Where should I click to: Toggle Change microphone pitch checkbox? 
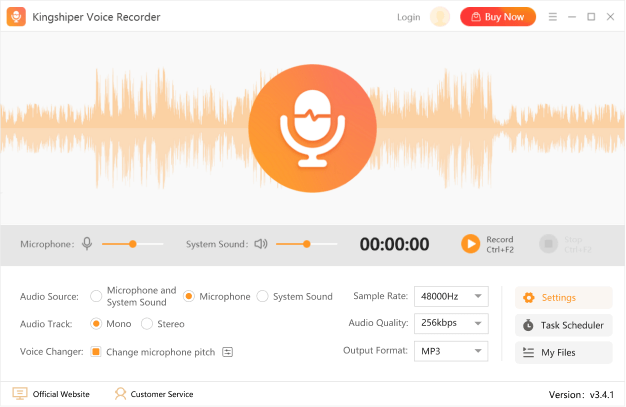click(x=96, y=351)
